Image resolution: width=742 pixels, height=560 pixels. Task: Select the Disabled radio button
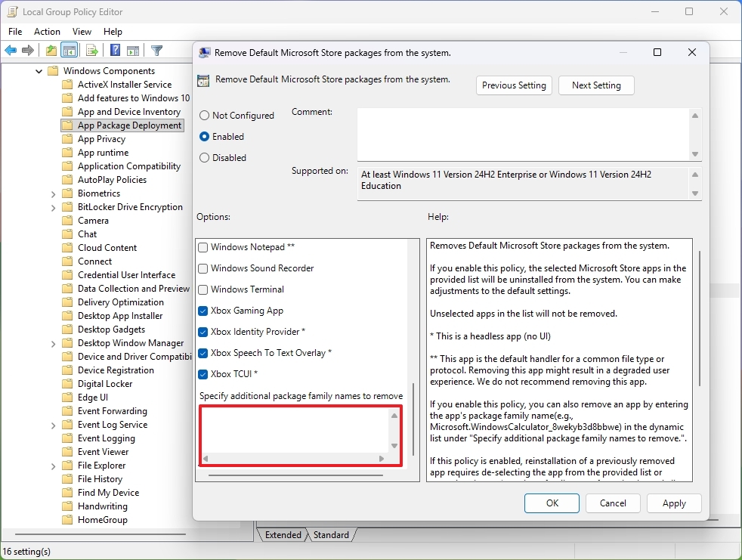coord(205,158)
